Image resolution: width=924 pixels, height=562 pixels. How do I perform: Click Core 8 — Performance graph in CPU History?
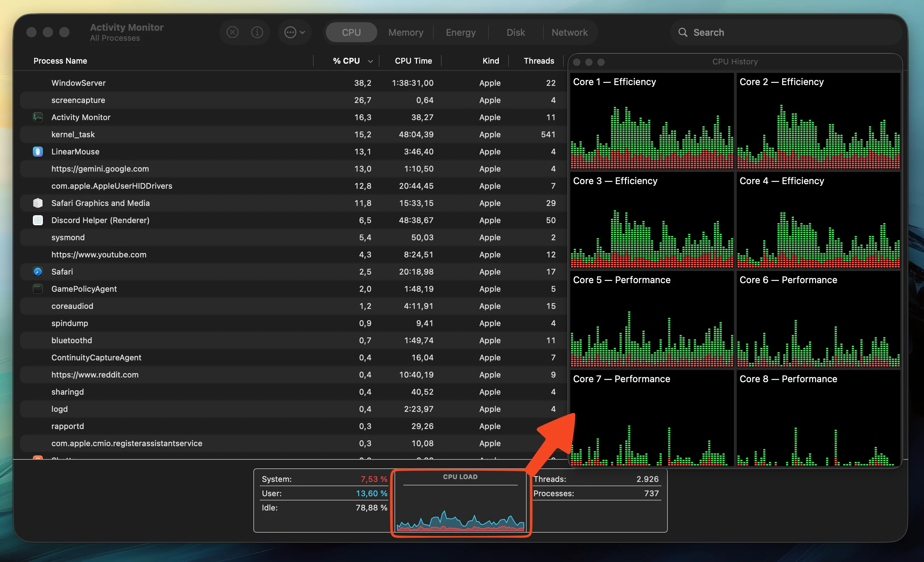point(819,418)
